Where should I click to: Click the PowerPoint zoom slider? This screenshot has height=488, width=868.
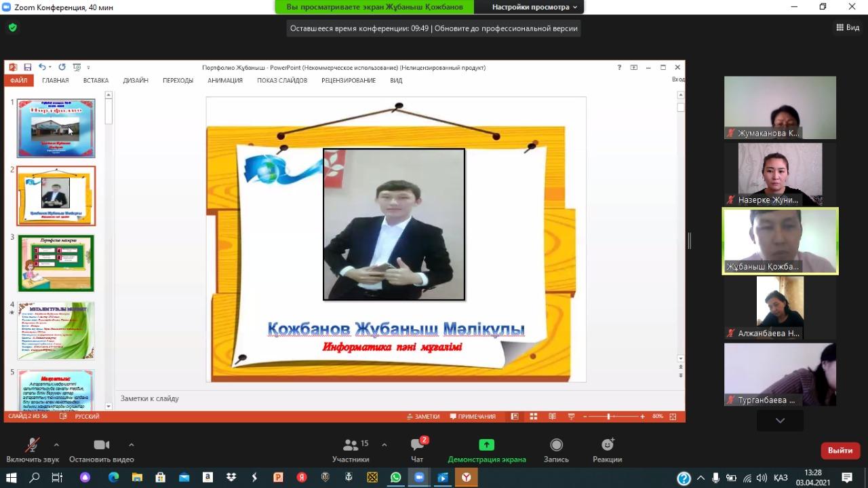click(608, 416)
